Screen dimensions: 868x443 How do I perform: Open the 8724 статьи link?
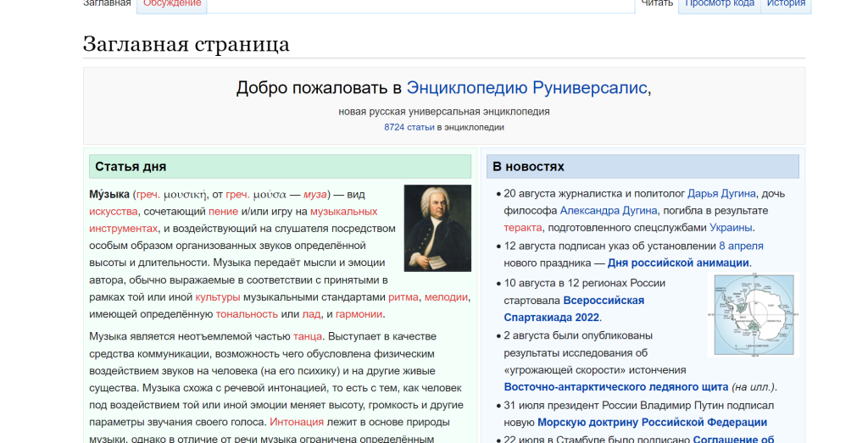pyautogui.click(x=409, y=127)
